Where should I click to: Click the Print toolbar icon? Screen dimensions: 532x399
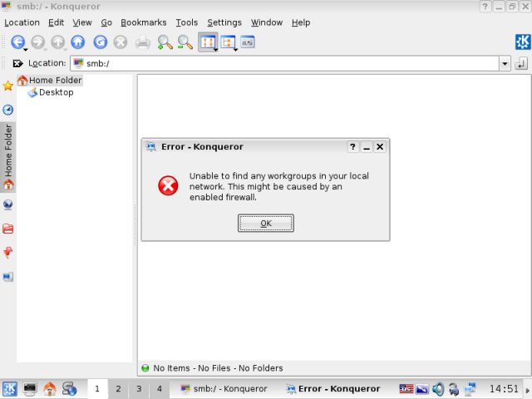[x=143, y=42]
